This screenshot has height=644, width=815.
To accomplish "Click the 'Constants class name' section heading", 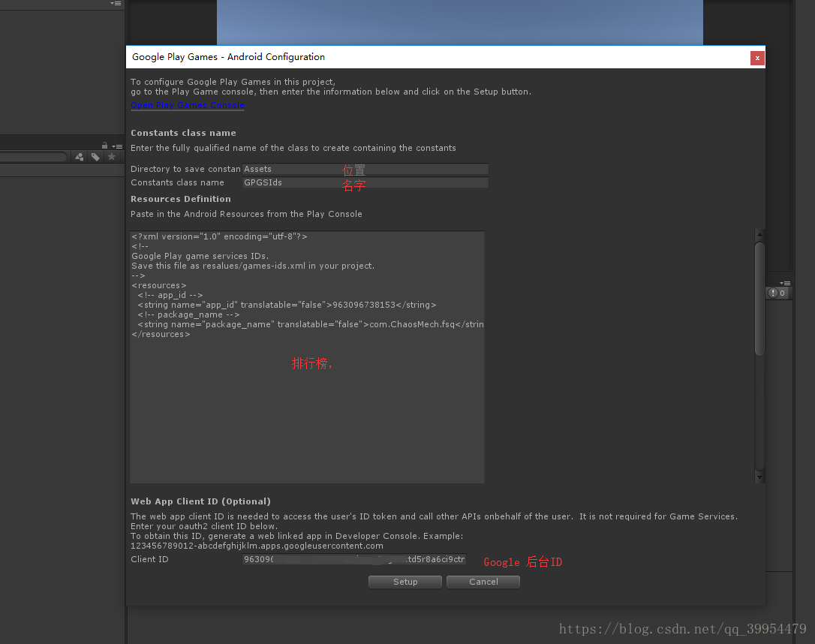I will coord(183,133).
